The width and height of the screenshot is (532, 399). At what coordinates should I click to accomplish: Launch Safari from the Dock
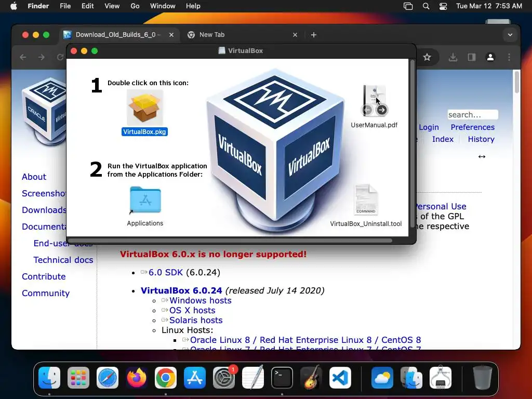[x=108, y=378]
